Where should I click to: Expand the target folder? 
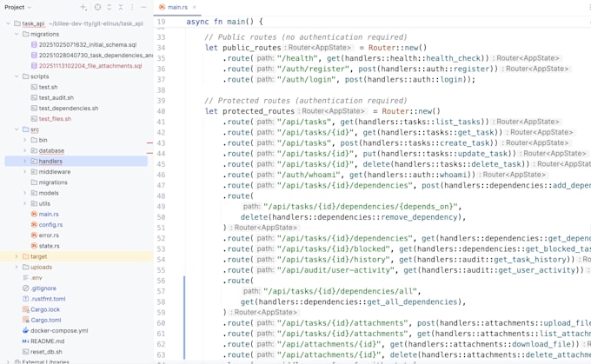[17, 256]
